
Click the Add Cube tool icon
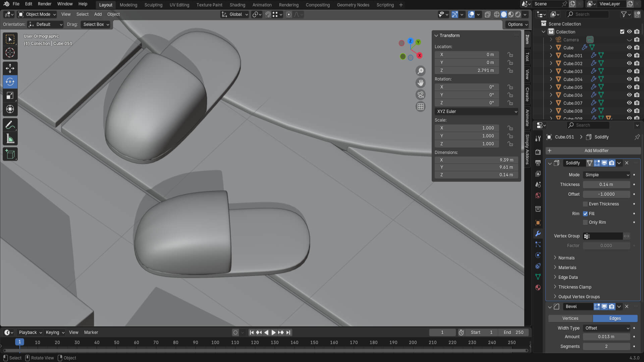[10, 154]
